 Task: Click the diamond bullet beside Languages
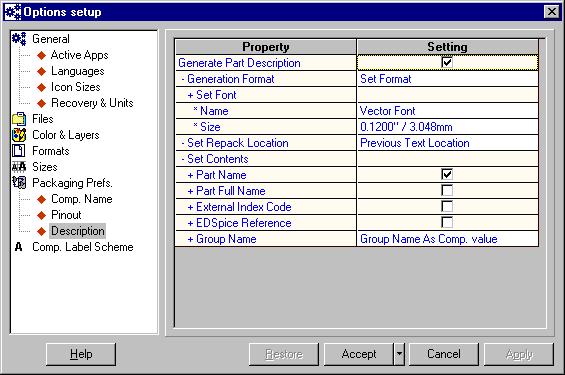click(42, 71)
